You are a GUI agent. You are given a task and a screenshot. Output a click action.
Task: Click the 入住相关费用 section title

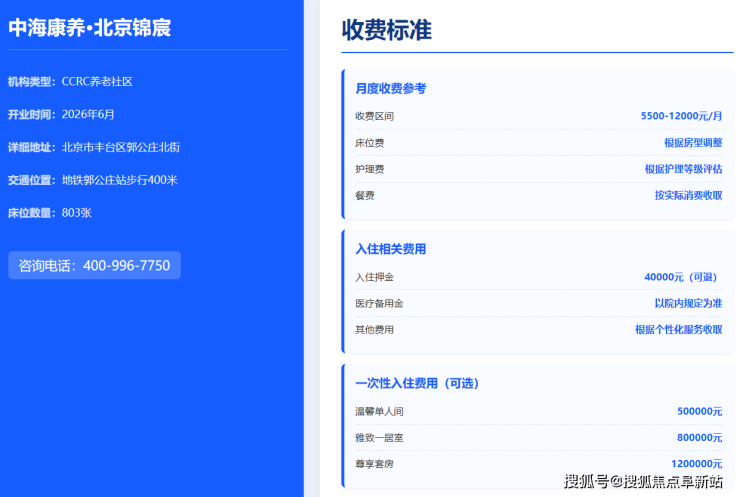click(x=391, y=249)
